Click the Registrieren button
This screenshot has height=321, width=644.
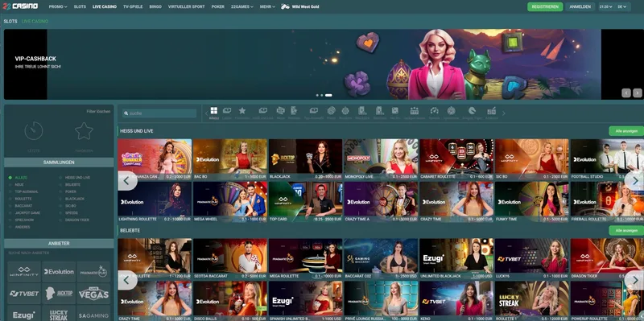point(545,6)
